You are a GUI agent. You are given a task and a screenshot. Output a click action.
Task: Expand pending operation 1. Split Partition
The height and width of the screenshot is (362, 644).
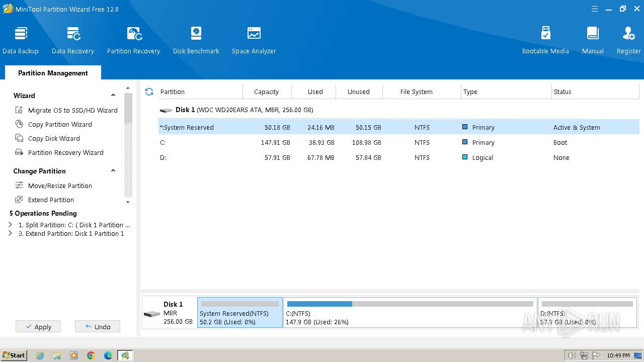[11, 225]
